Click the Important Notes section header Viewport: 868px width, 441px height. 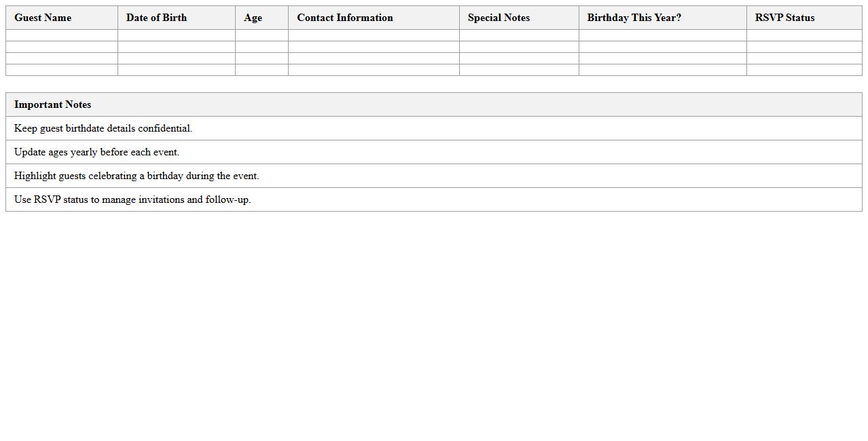click(52, 104)
